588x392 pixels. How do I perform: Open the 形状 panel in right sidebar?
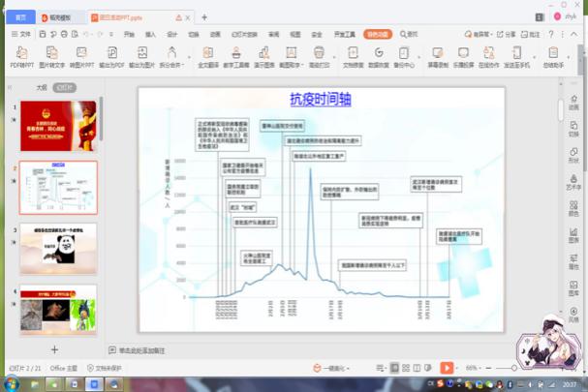coord(573,156)
